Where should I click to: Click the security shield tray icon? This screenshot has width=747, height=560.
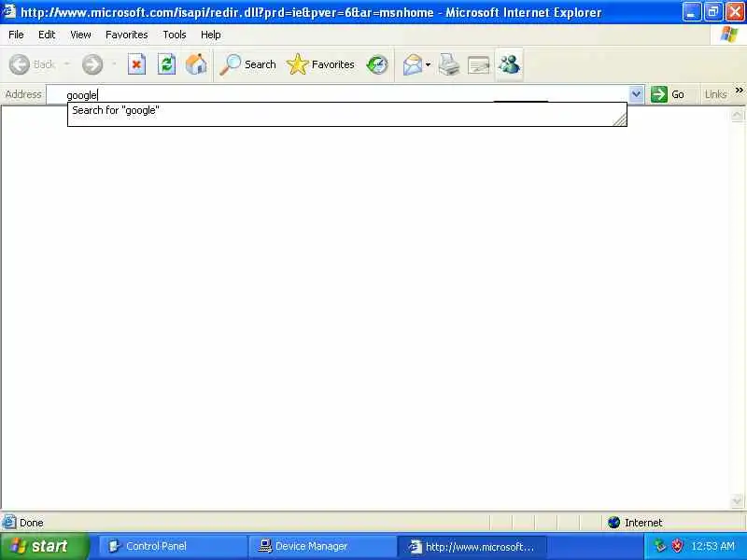click(x=677, y=546)
